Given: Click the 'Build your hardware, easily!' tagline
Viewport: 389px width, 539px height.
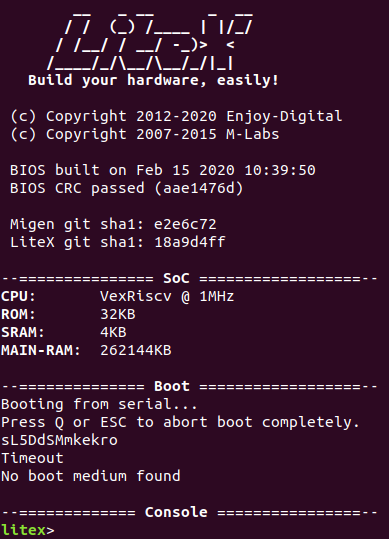Looking at the screenshot, I should [153, 80].
